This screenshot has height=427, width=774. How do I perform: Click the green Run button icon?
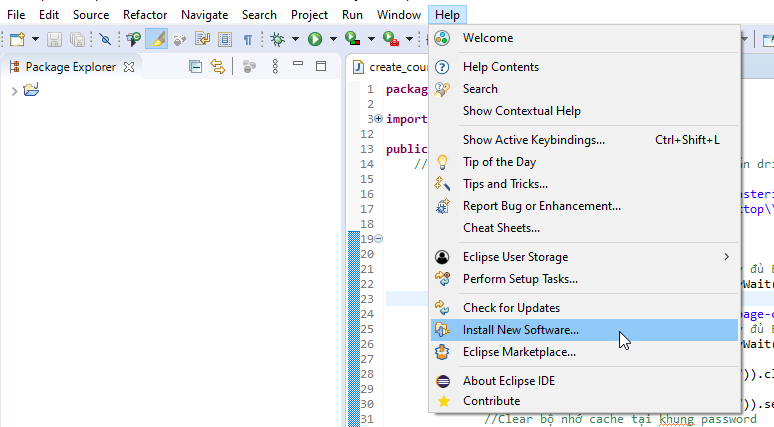point(315,39)
